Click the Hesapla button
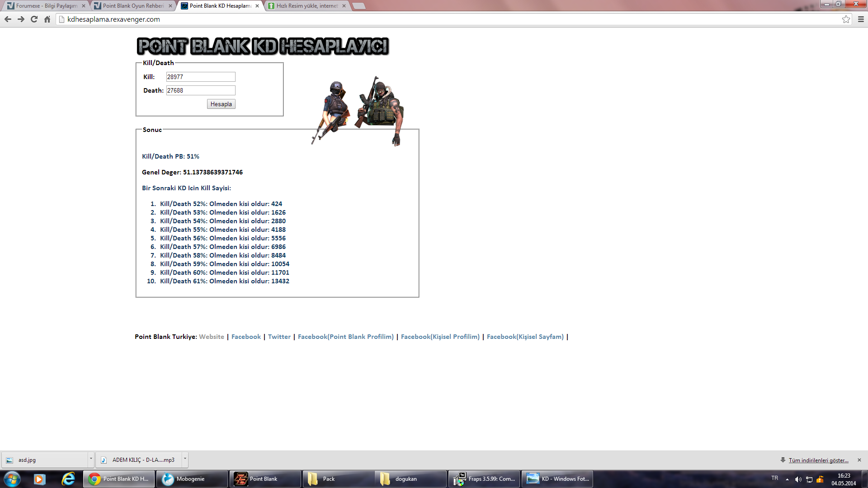This screenshot has width=868, height=488. (221, 104)
